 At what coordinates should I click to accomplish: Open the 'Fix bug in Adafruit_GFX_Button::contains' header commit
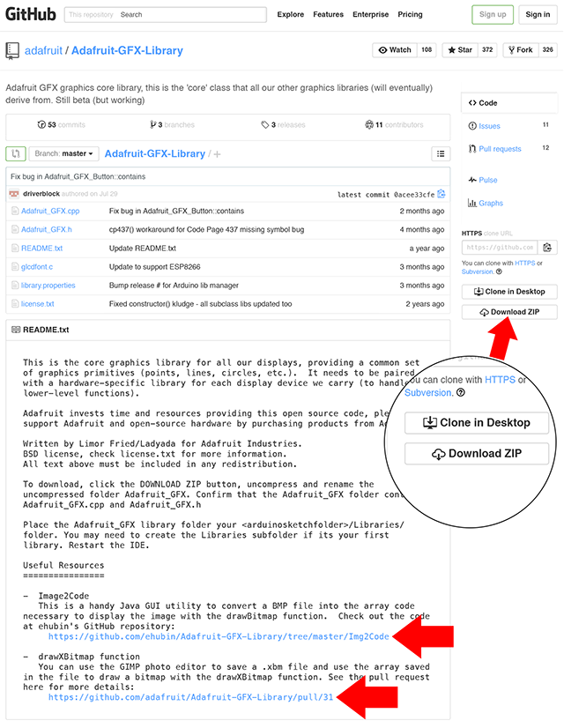(x=78, y=177)
